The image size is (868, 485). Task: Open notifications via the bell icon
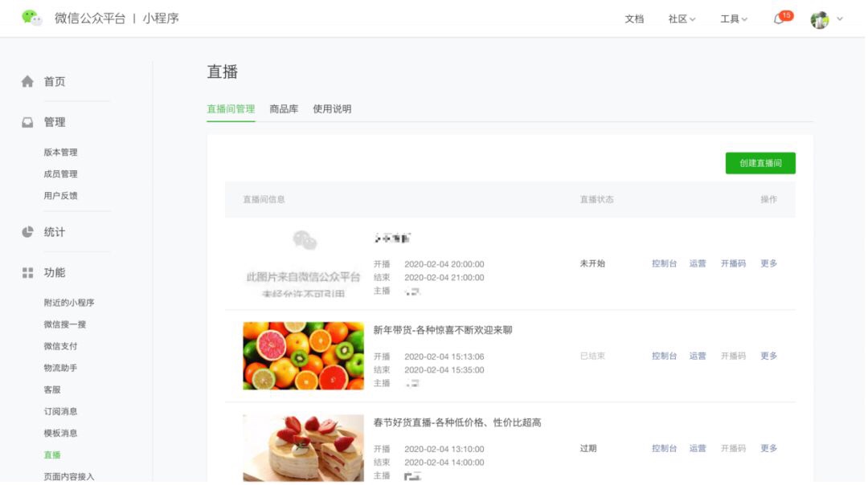(776, 18)
